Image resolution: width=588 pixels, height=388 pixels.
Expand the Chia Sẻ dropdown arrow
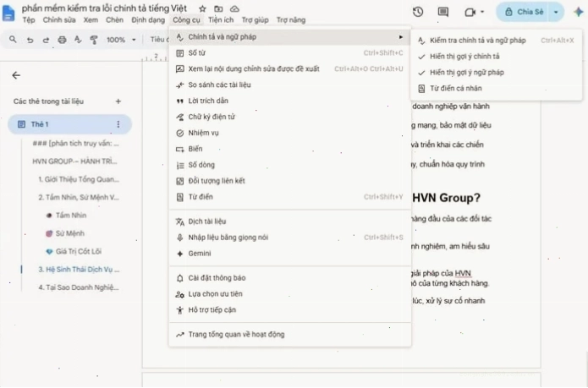(556, 12)
